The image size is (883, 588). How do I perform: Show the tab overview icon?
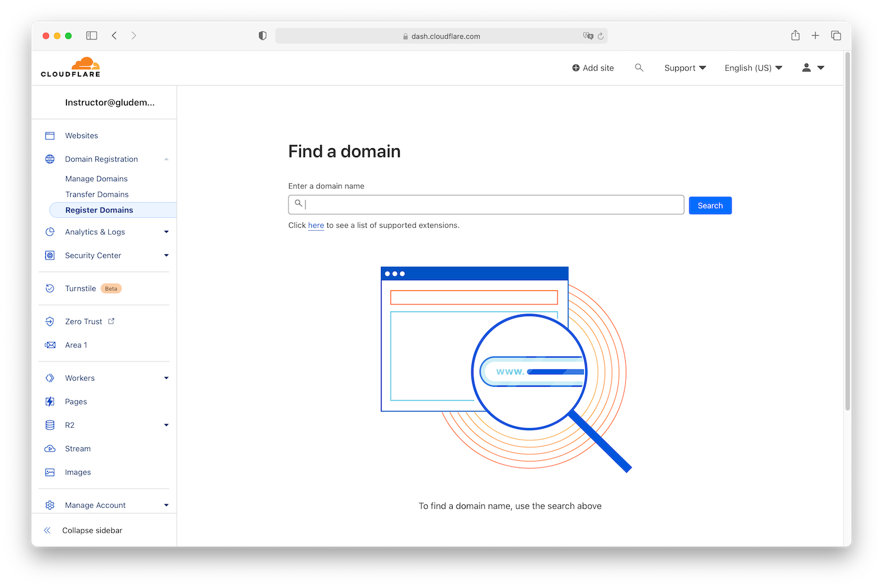pos(836,36)
